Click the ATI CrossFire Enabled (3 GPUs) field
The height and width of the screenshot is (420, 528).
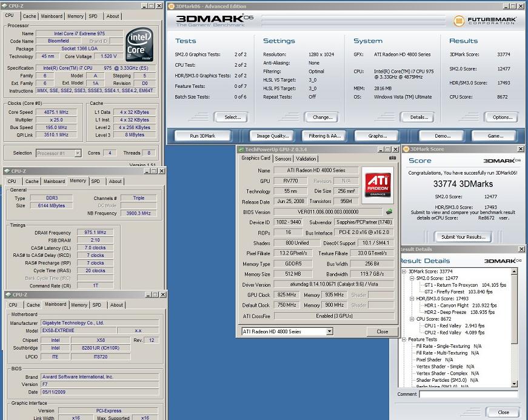[334, 316]
